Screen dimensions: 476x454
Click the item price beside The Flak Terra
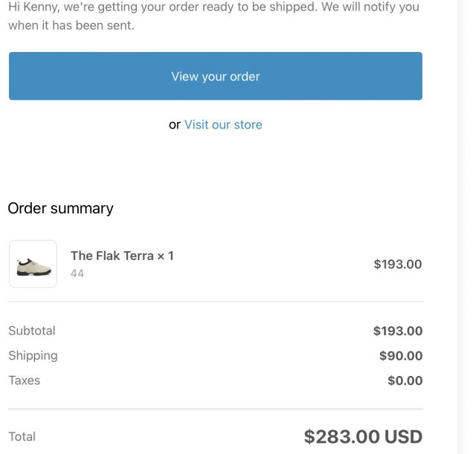398,264
